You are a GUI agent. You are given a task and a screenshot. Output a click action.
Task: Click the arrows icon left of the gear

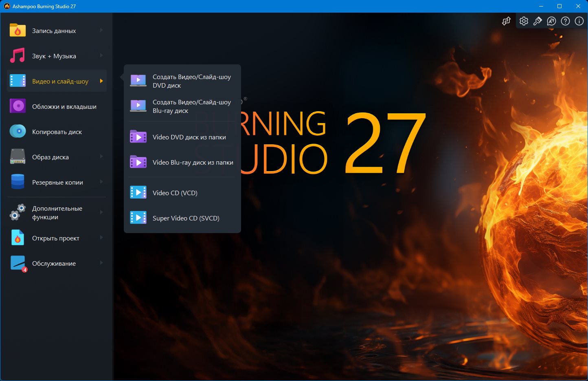(506, 21)
